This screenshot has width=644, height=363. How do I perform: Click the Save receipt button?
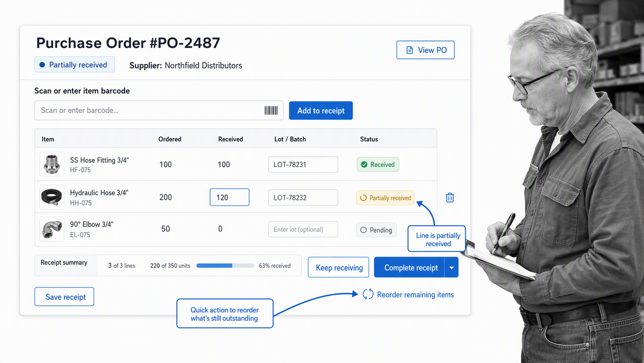pyautogui.click(x=64, y=297)
